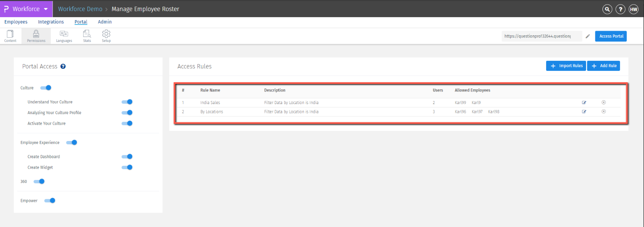Image resolution: width=644 pixels, height=227 pixels.
Task: Click users count 2 for India Sales
Action: (434, 102)
